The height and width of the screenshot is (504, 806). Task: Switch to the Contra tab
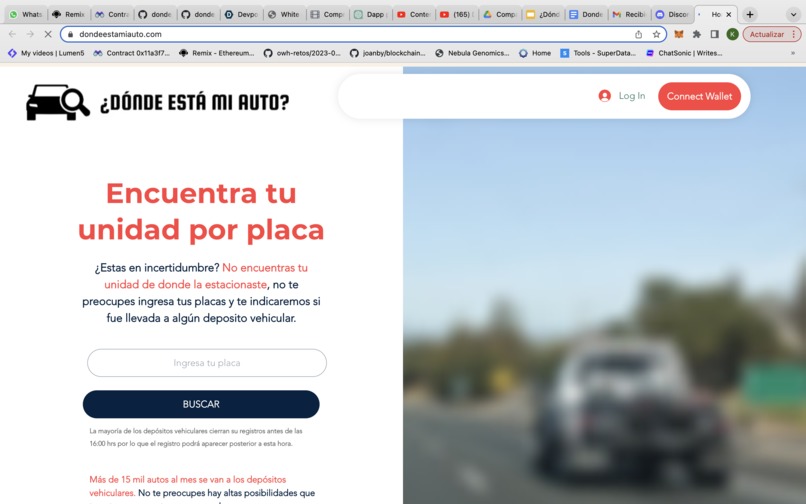click(112, 14)
